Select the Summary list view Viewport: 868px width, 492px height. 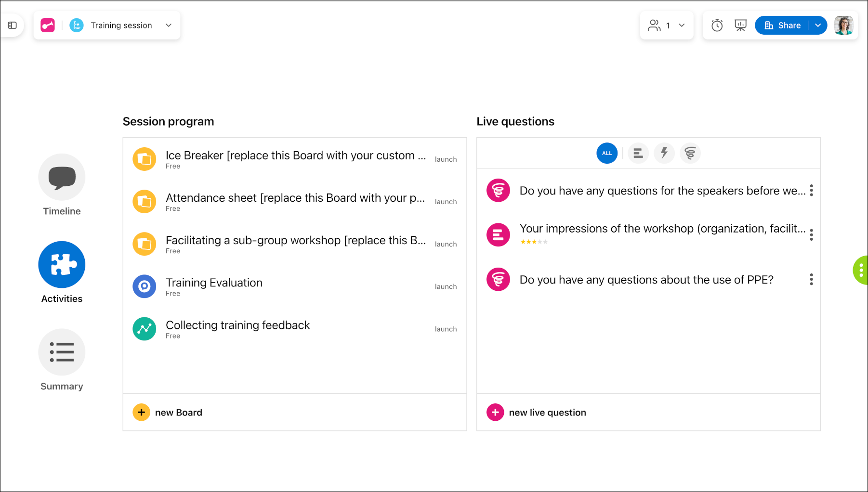point(62,352)
